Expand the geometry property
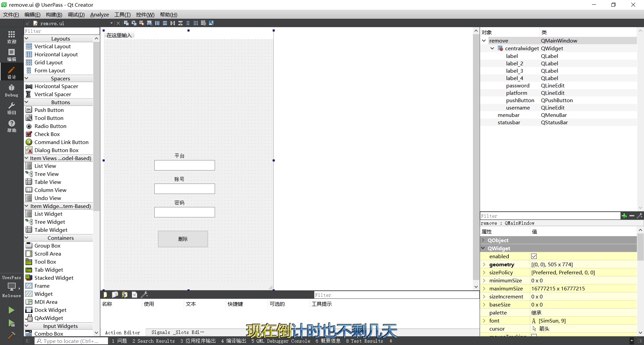 coord(484,264)
